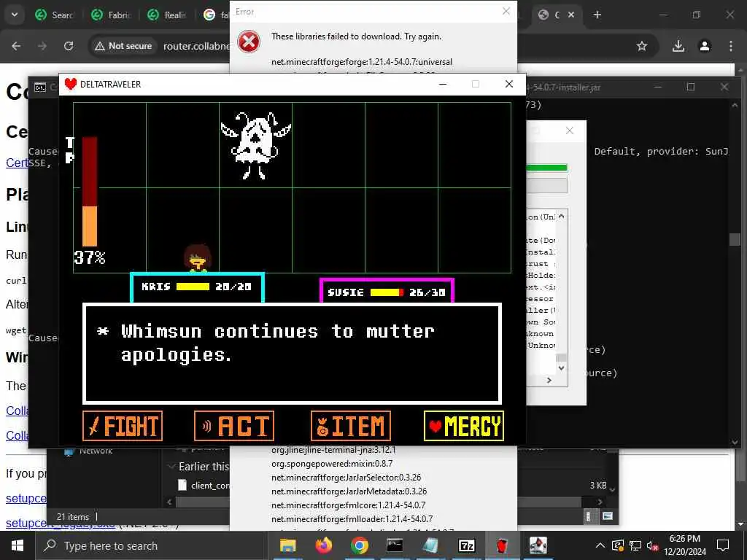The width and height of the screenshot is (747, 560).
Task: Click the clock showing 6:26 PM
Action: (x=684, y=539)
